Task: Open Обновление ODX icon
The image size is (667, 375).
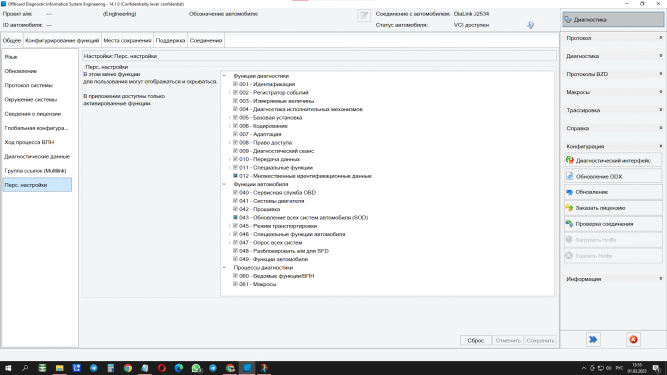Action: coord(570,176)
